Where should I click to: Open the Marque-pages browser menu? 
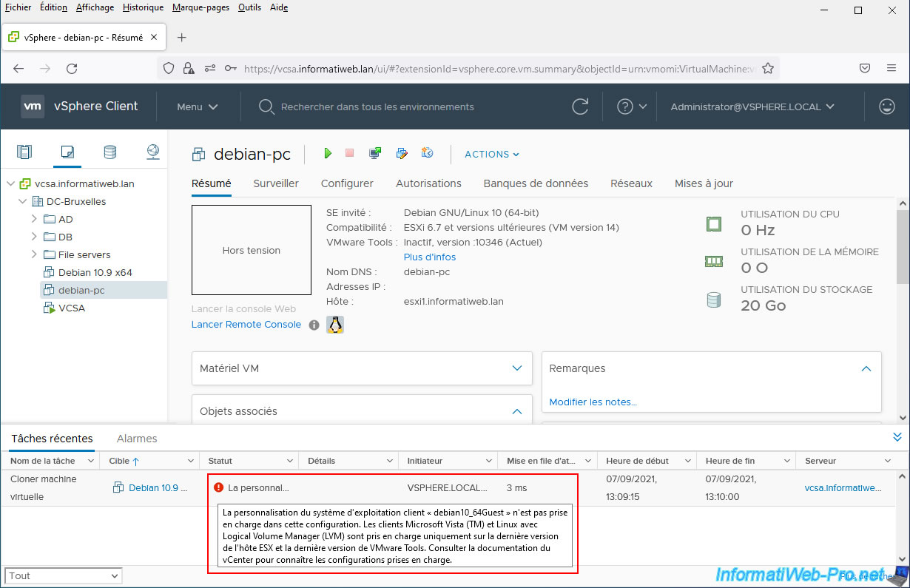click(200, 7)
